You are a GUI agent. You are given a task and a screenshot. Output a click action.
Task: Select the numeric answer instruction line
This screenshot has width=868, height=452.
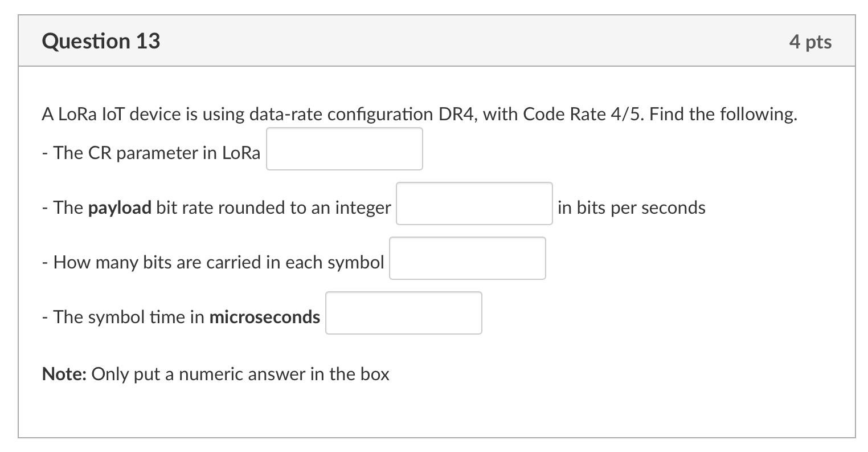(215, 374)
